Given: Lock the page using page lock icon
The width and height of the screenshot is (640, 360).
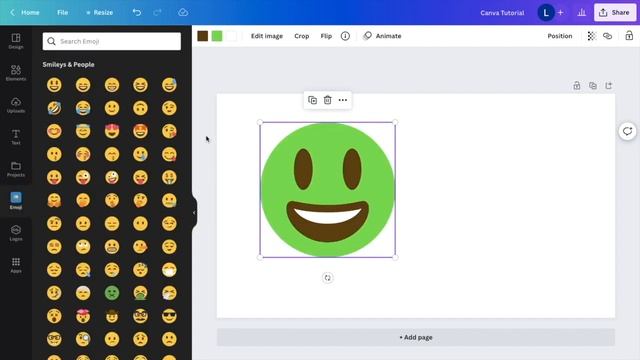Looking at the screenshot, I should point(577,86).
